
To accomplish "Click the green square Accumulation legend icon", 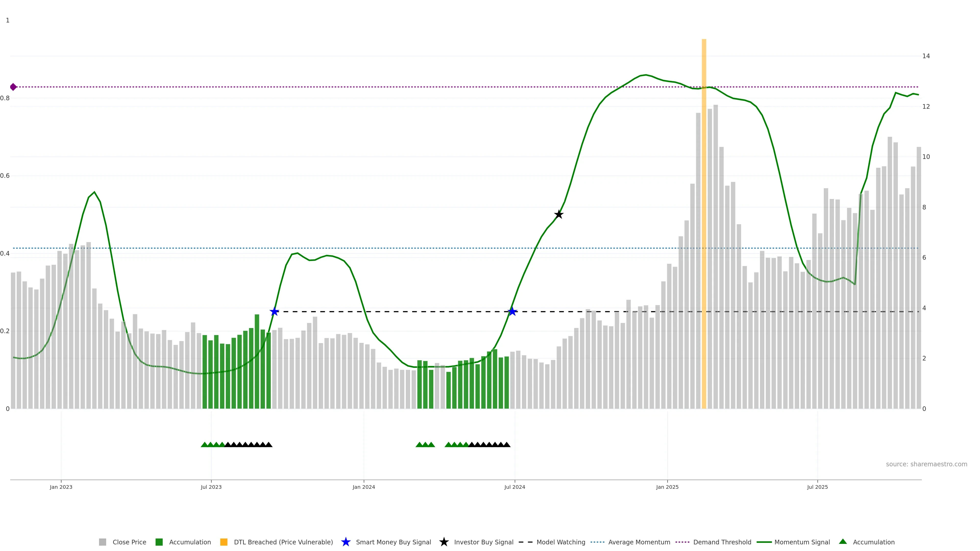I will [159, 542].
